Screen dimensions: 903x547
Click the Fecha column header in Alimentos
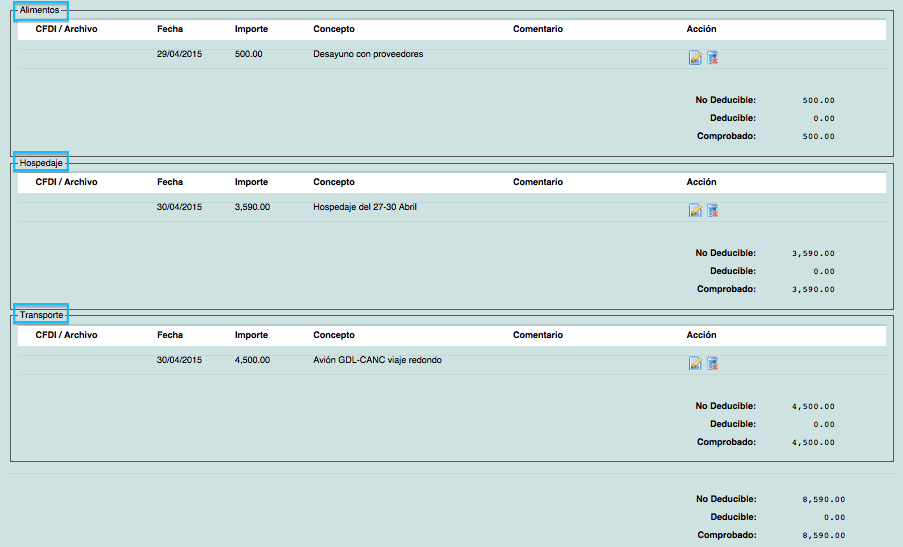pos(170,29)
